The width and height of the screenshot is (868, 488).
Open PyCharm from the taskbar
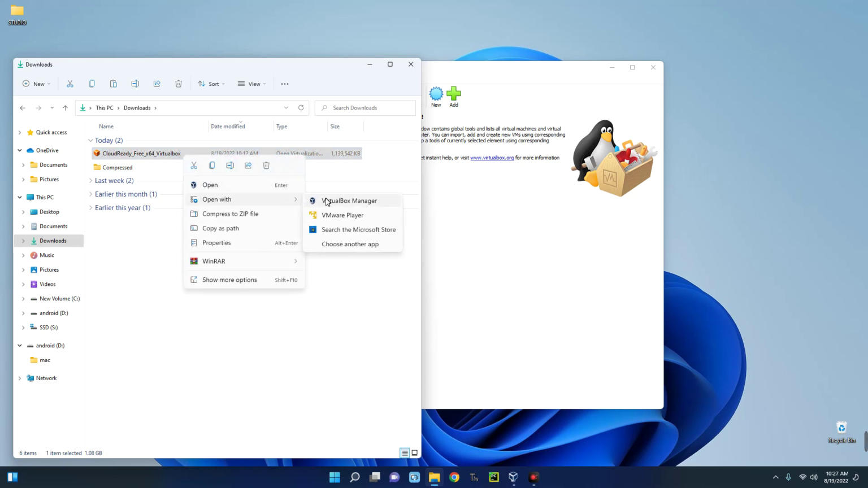(493, 477)
